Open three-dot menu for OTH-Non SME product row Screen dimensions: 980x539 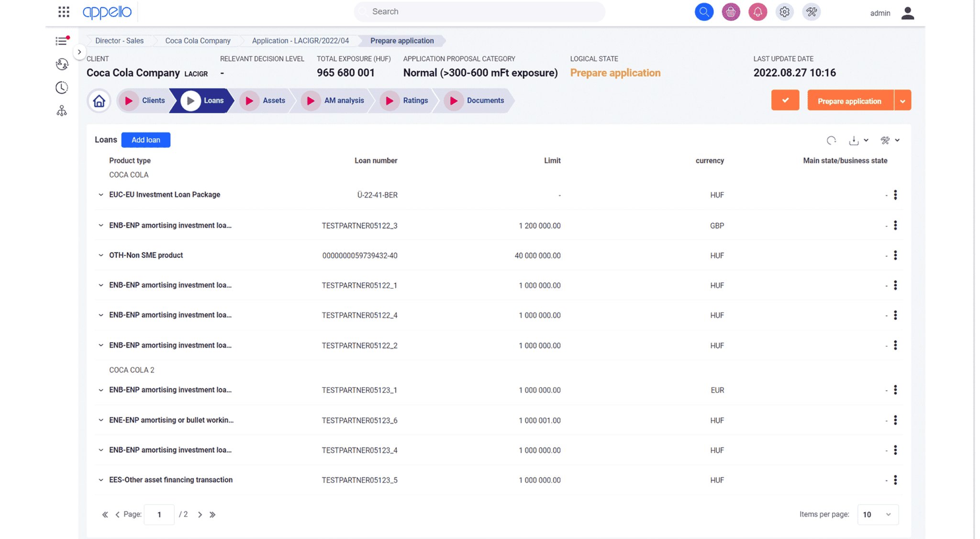[895, 255]
